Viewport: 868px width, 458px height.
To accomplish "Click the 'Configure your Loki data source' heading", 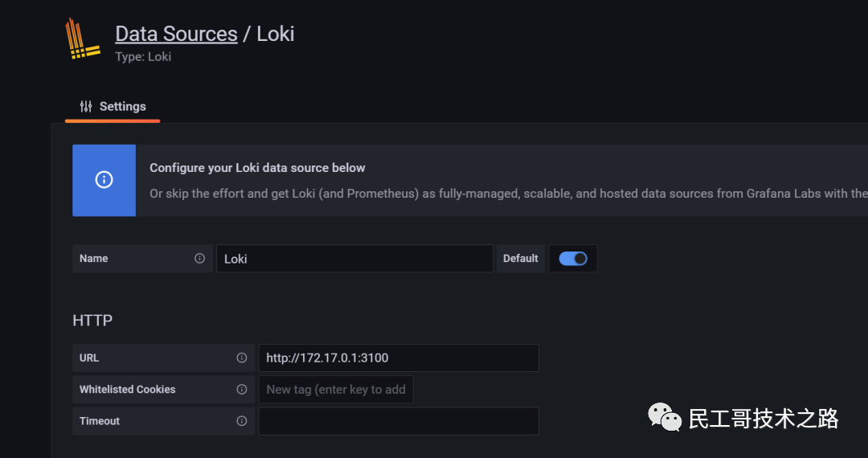I will pos(257,168).
